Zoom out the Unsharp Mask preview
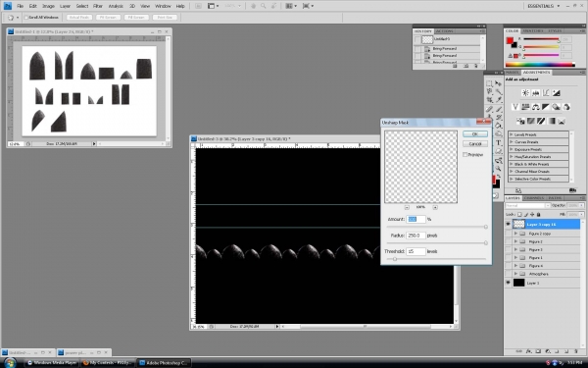 tap(407, 207)
